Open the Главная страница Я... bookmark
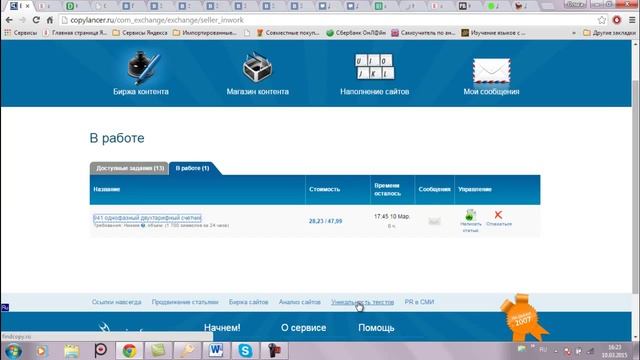The height and width of the screenshot is (360, 640). pos(75,33)
